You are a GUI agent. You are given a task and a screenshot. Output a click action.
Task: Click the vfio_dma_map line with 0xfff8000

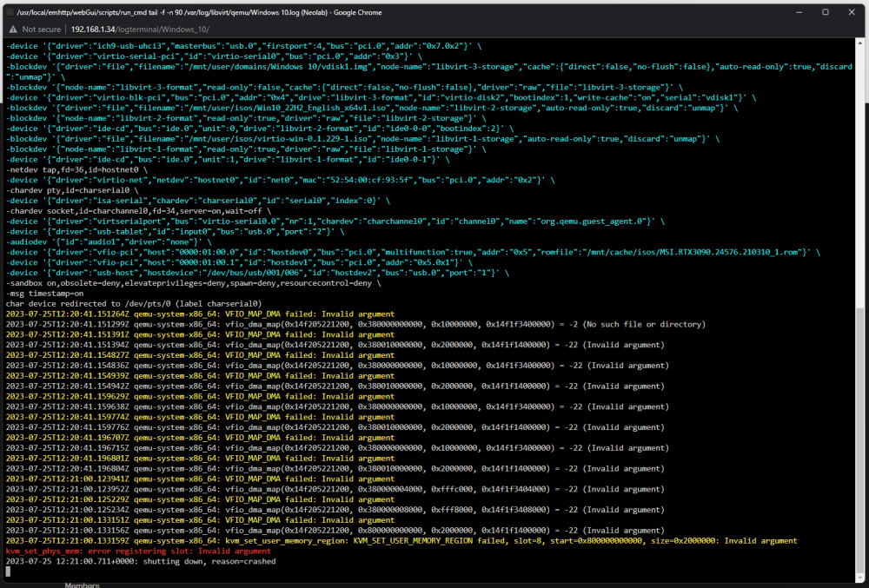335,510
